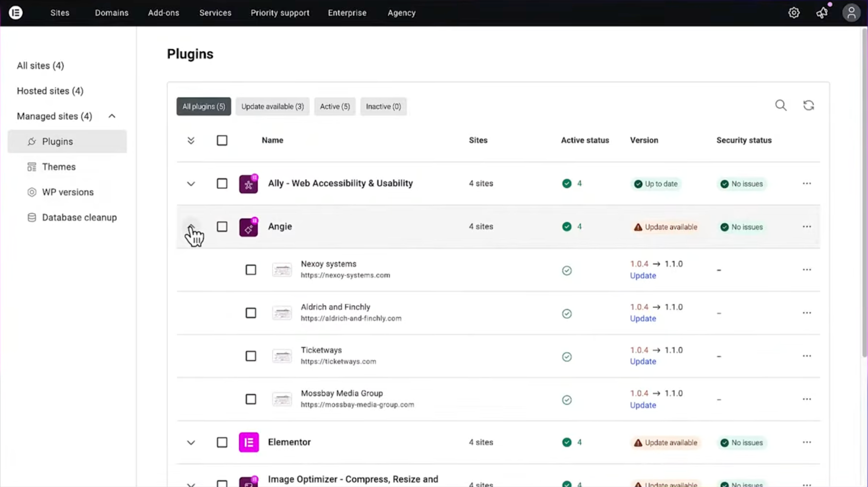
Task: Open the three-dot menu for the Angie row
Action: pos(807,227)
